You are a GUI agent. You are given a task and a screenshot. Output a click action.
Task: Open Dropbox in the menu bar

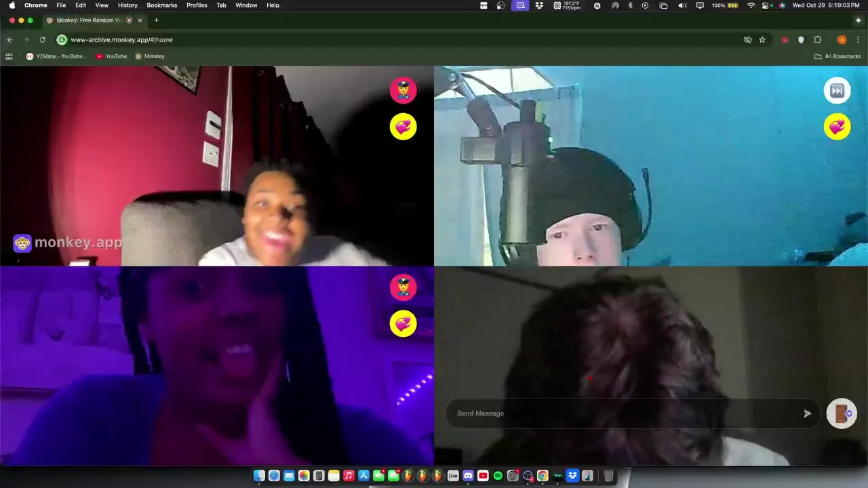click(539, 5)
